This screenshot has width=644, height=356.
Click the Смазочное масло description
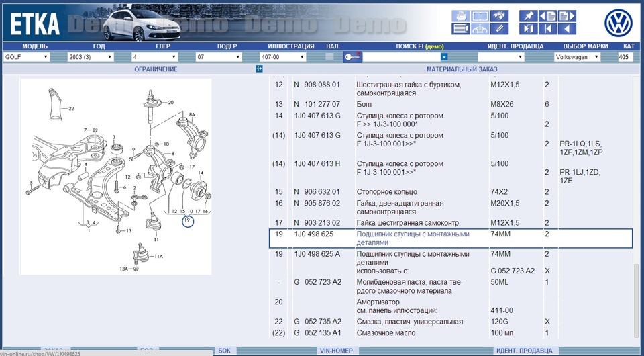point(386,333)
